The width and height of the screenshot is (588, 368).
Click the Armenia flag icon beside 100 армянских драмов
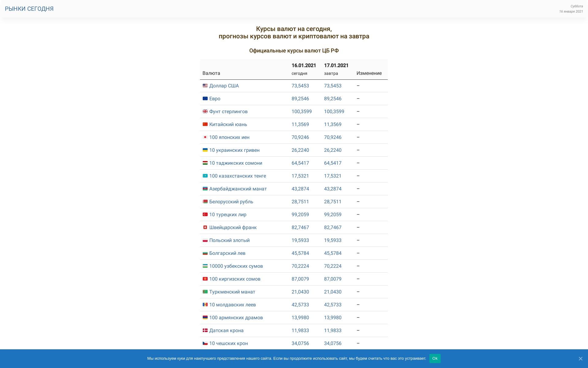205,317
